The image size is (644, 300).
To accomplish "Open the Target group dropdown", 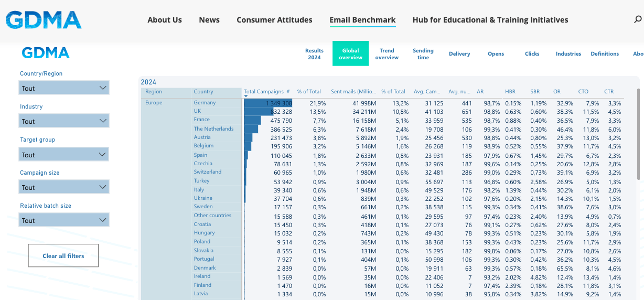I will 64,155.
